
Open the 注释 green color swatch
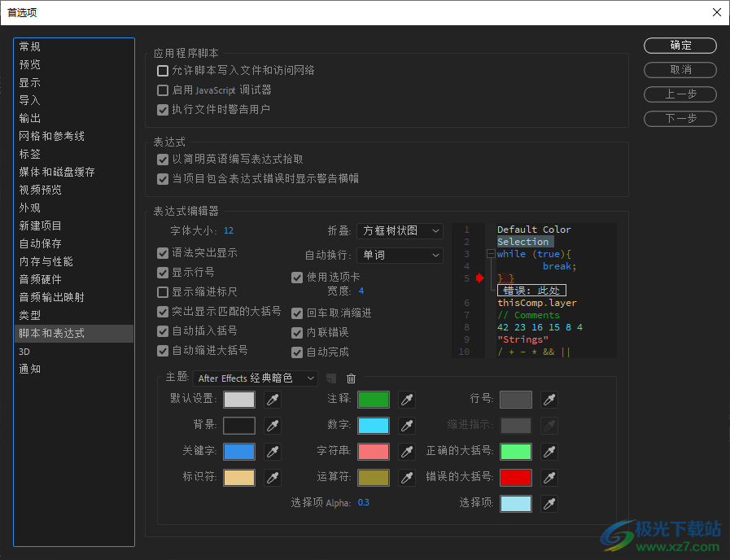(374, 400)
